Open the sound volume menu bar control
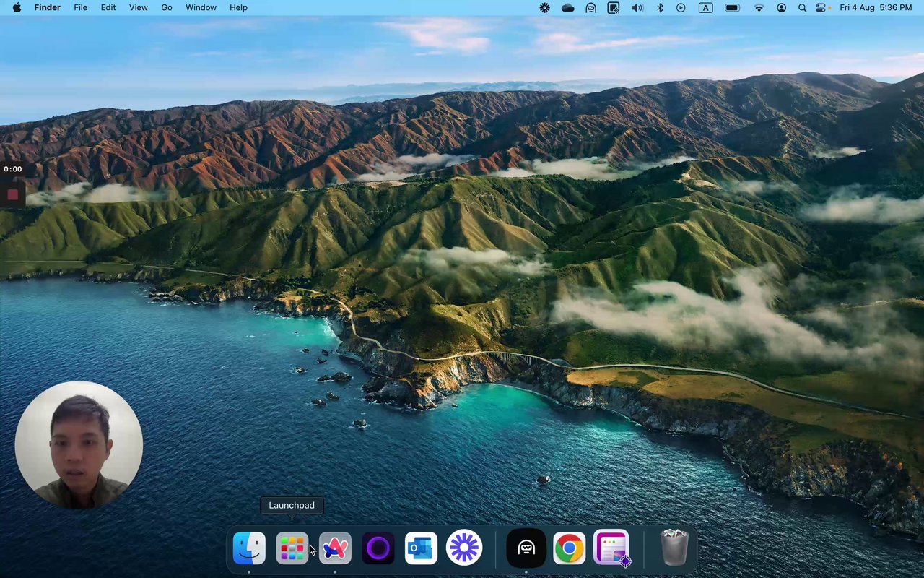Image resolution: width=924 pixels, height=578 pixels. [637, 7]
